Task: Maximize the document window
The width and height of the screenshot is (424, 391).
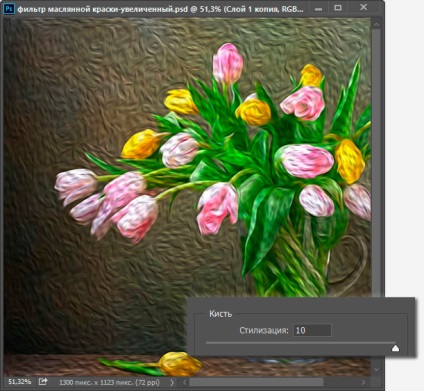Action: point(338,8)
